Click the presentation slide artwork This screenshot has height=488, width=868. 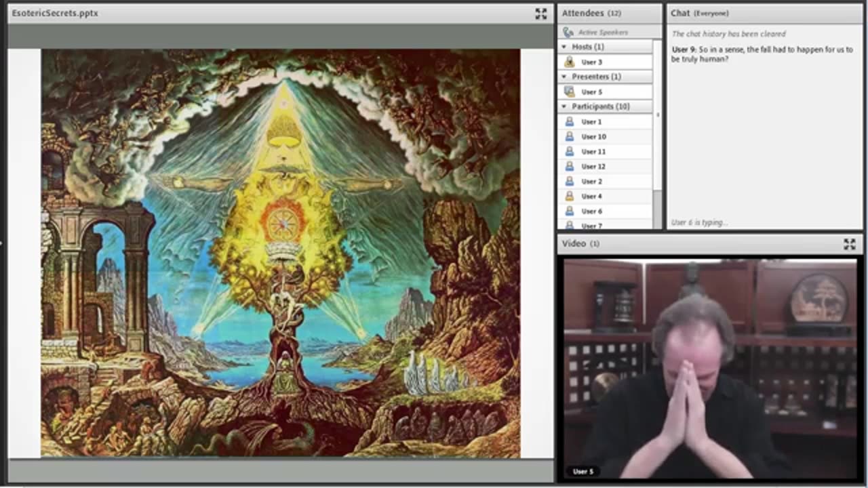[x=281, y=253]
